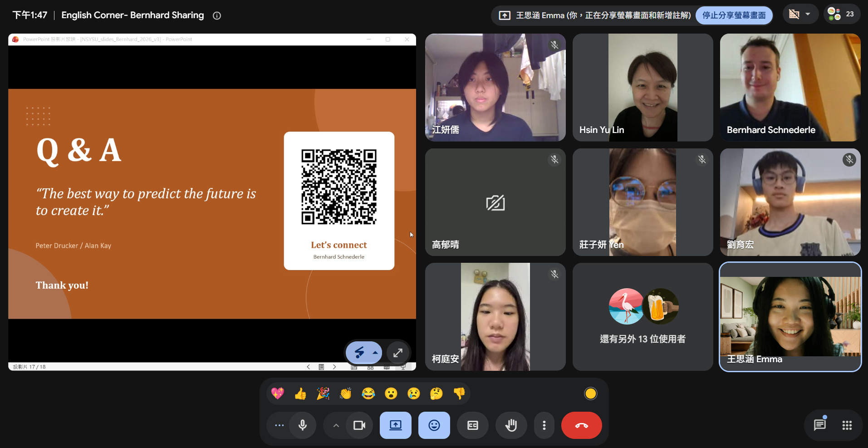Select 江妍儒 participant video tile
The image size is (868, 448).
[495, 87]
